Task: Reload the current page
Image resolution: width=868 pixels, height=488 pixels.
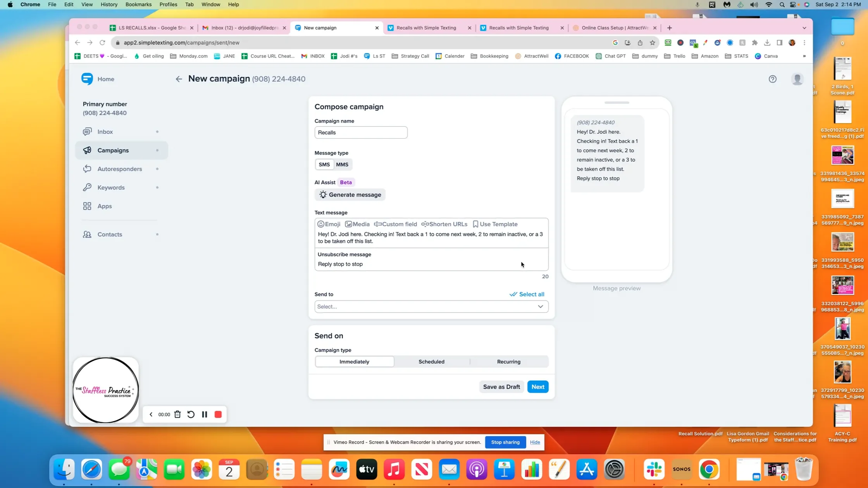Action: click(x=102, y=43)
